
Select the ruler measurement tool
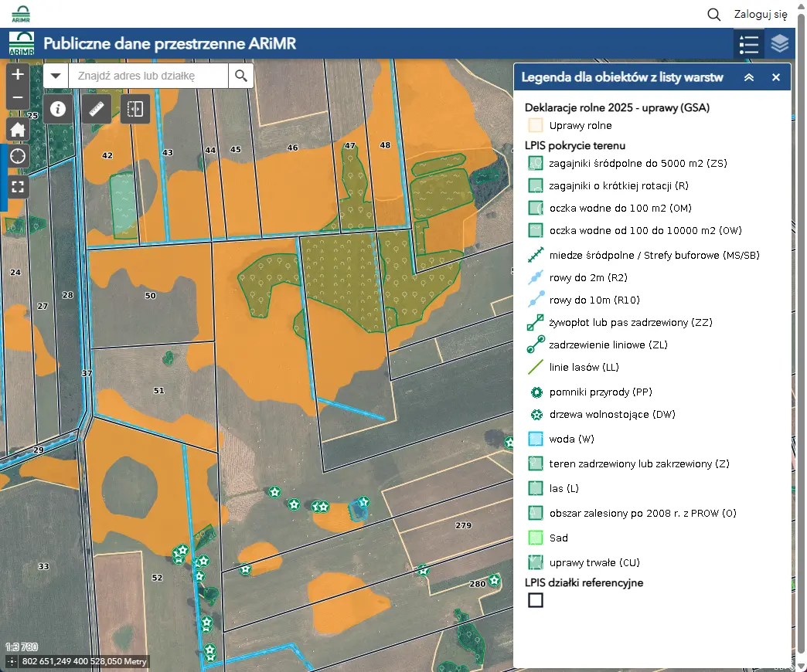tap(97, 109)
